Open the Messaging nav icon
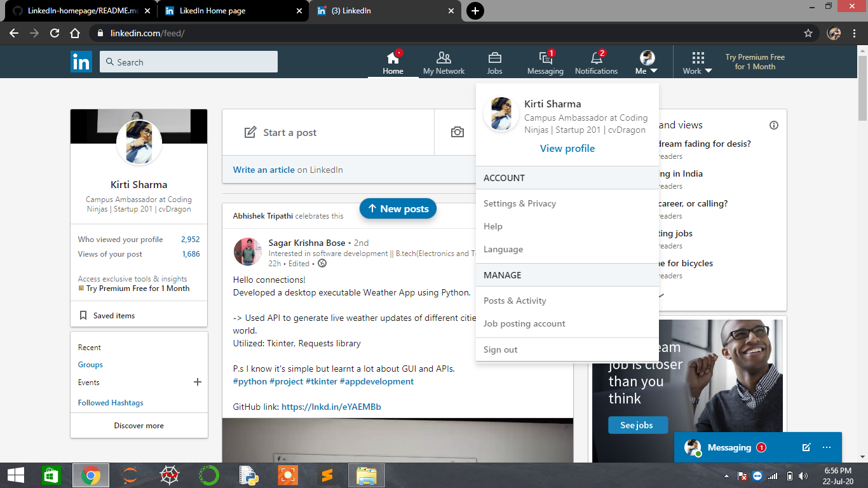 coord(545,58)
